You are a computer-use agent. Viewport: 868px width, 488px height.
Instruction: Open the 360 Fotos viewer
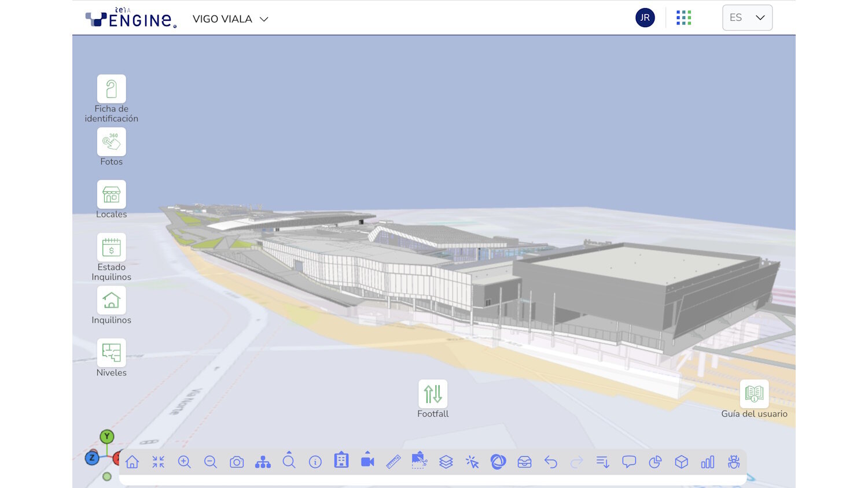coord(111,142)
